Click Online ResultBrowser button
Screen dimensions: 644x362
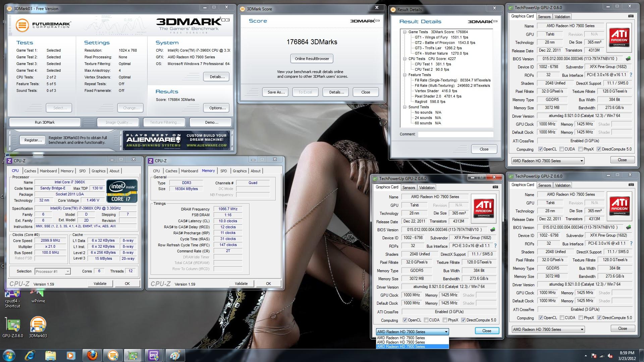click(x=312, y=59)
